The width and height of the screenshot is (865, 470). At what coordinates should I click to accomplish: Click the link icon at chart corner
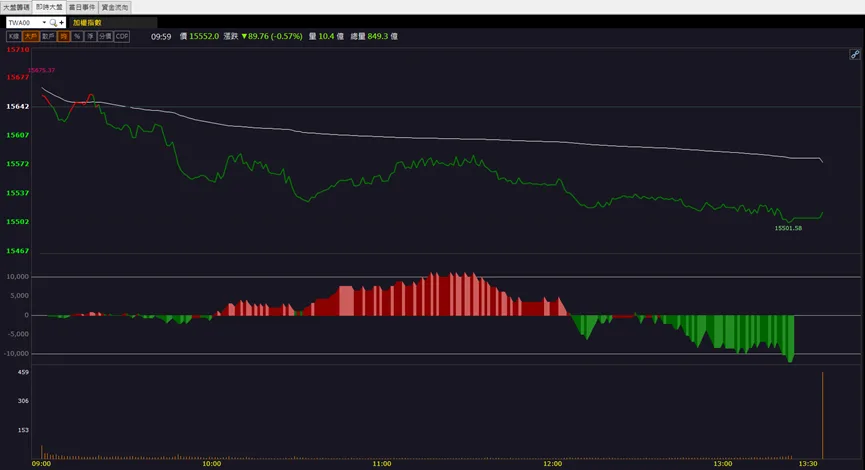(855, 54)
